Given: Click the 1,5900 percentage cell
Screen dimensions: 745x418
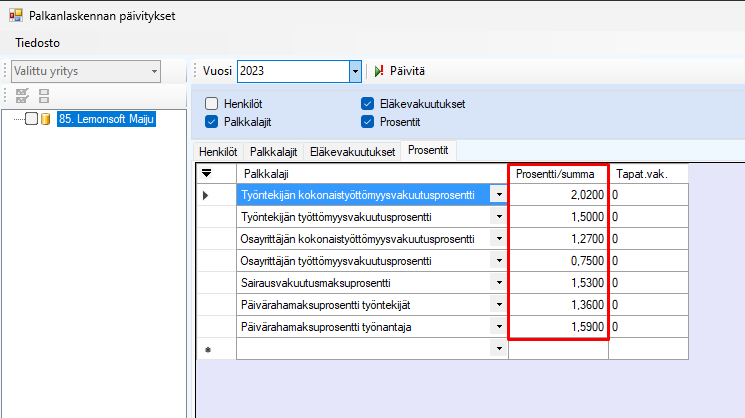Looking at the screenshot, I should click(x=558, y=327).
